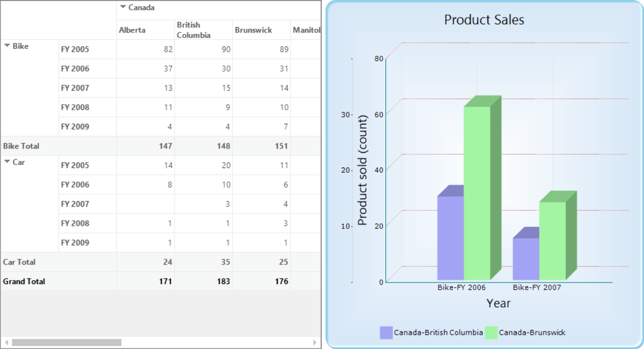Collapse the Car row group

(7, 162)
